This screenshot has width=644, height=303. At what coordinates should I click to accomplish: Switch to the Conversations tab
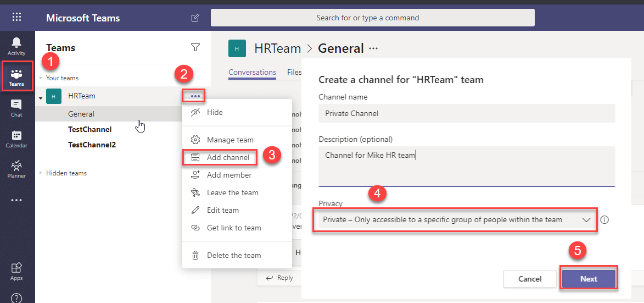[252, 72]
